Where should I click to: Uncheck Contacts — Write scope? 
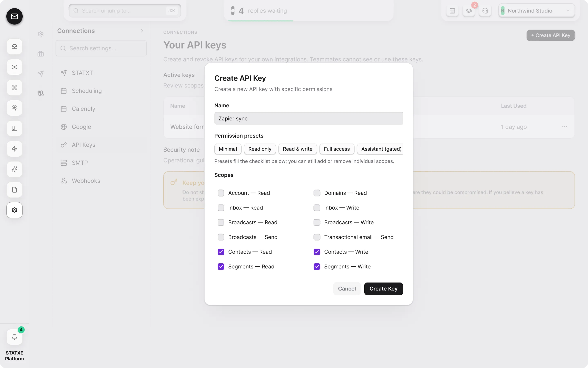[317, 252]
